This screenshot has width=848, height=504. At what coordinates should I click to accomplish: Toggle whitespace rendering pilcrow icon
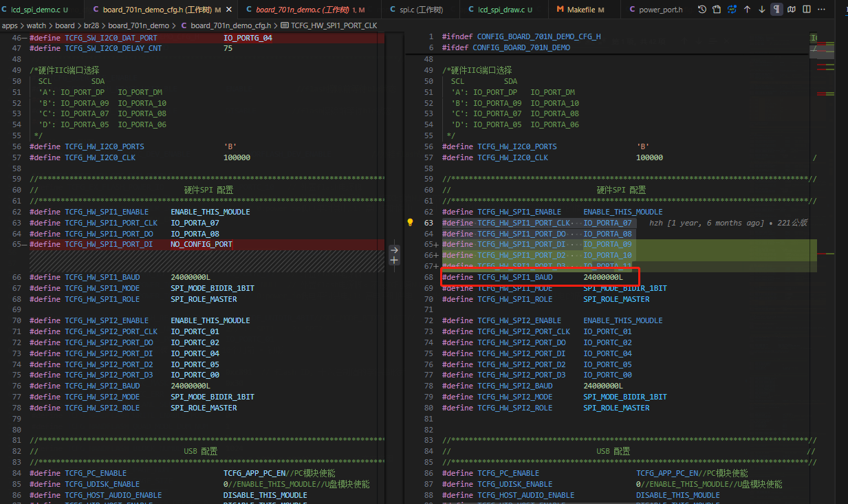coord(776,10)
